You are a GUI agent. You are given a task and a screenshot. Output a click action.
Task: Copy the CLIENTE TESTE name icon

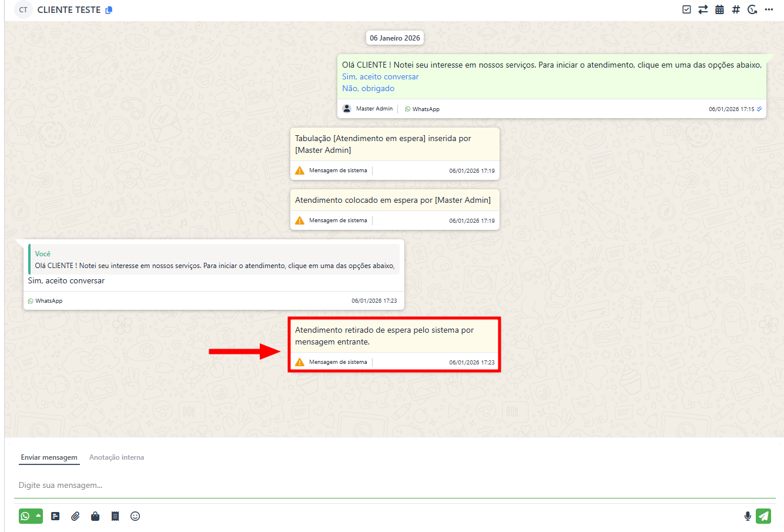[x=109, y=10]
